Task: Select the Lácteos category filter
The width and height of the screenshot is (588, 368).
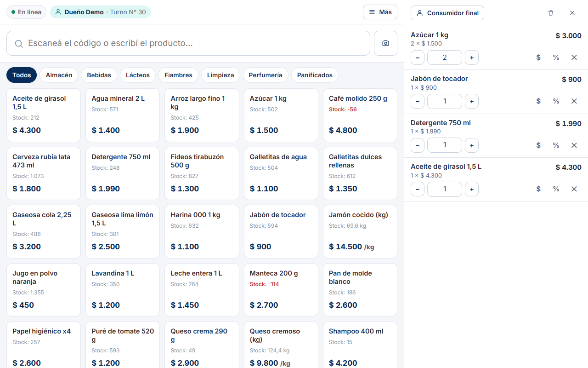Action: pos(138,75)
